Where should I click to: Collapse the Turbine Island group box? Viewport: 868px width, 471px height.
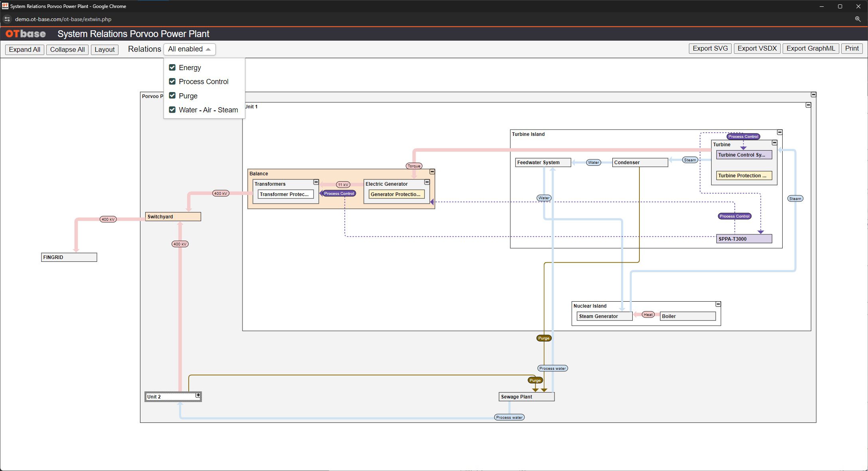pyautogui.click(x=779, y=132)
